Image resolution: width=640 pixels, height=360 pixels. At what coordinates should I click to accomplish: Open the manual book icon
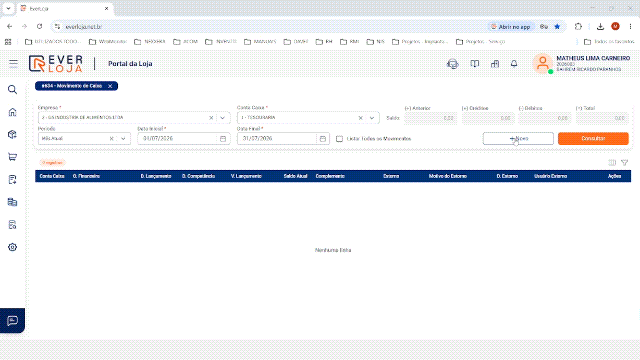474,64
